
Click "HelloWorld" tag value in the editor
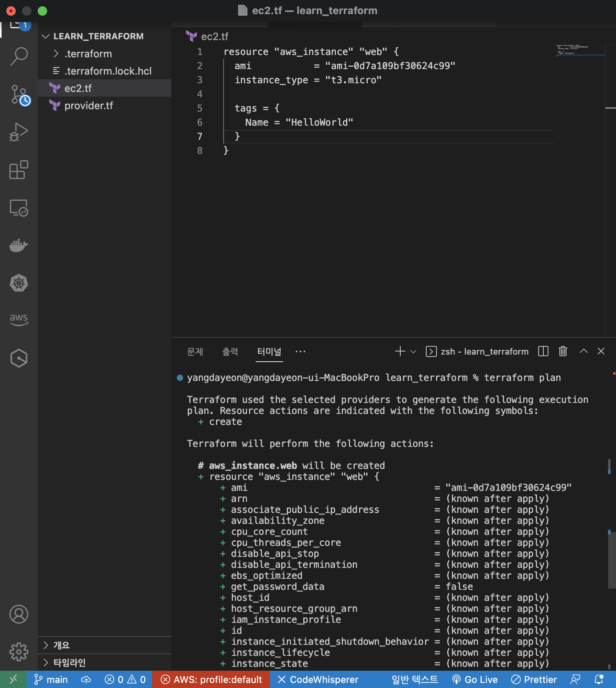tap(319, 122)
